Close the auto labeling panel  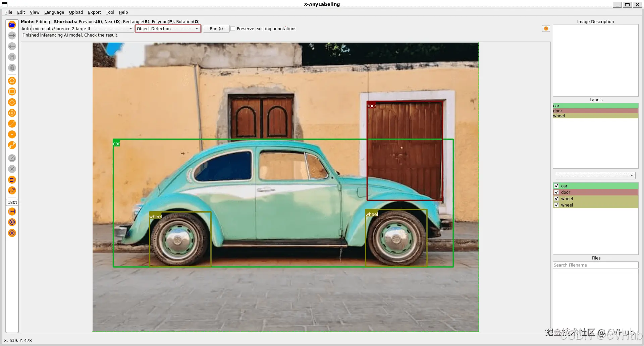546,29
